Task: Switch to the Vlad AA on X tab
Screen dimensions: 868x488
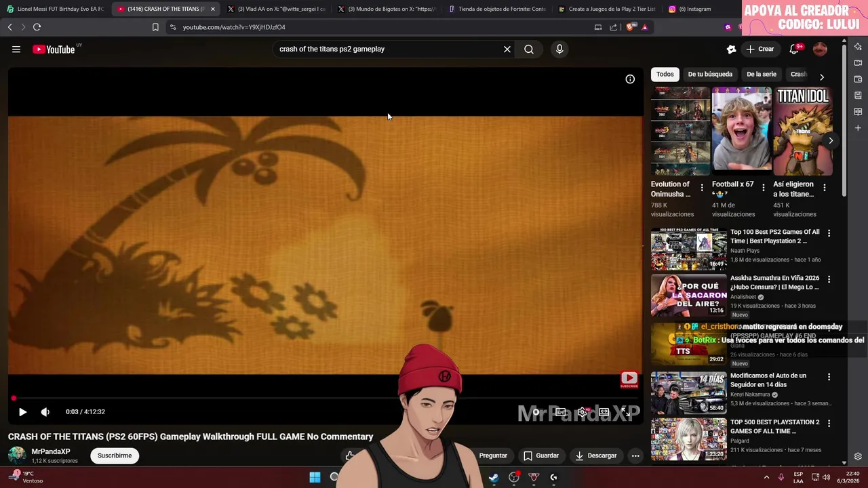Action: [x=275, y=9]
